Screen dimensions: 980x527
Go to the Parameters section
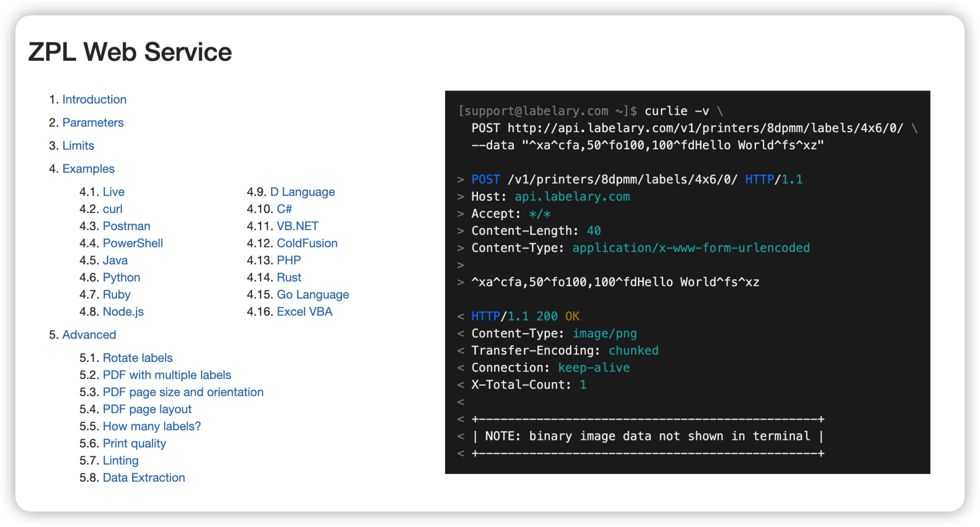click(x=93, y=123)
